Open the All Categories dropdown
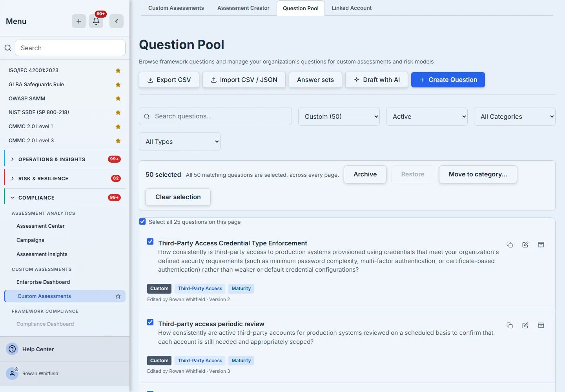565x392 pixels. (x=515, y=116)
